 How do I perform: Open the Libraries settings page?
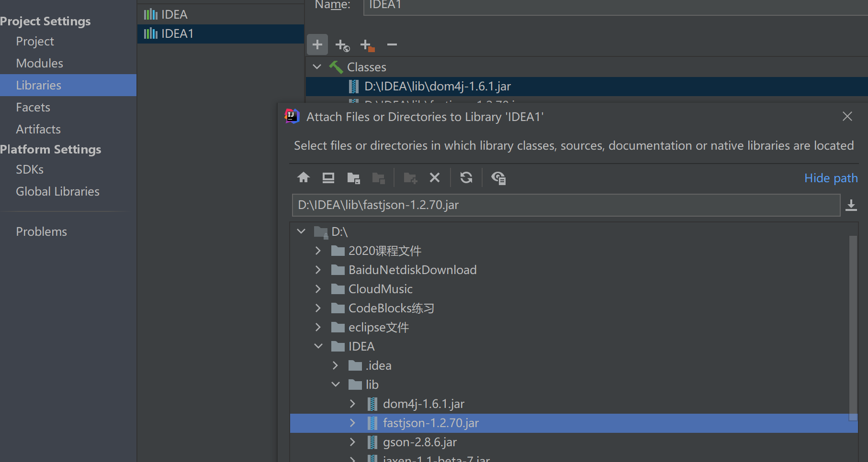[x=38, y=85]
